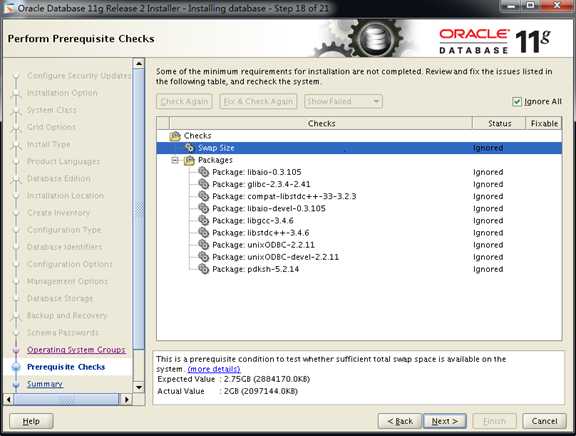Viewport: 576px width, 436px height.
Task: Click the Installation Option step
Action: pyautogui.click(x=62, y=93)
